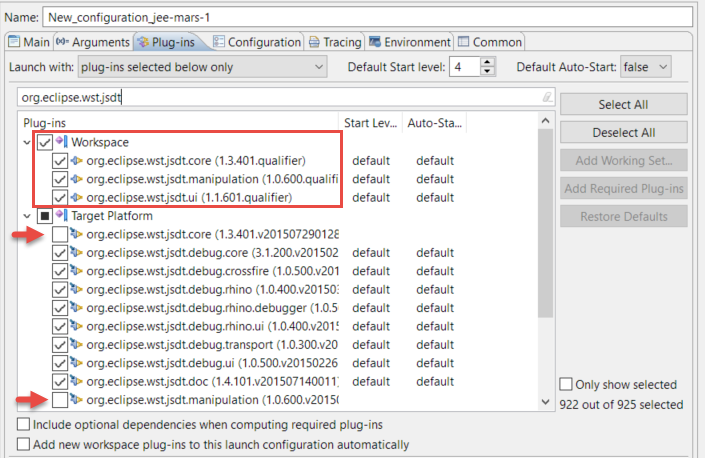Decrease the Default Start level
The height and width of the screenshot is (458, 705).
tap(487, 71)
